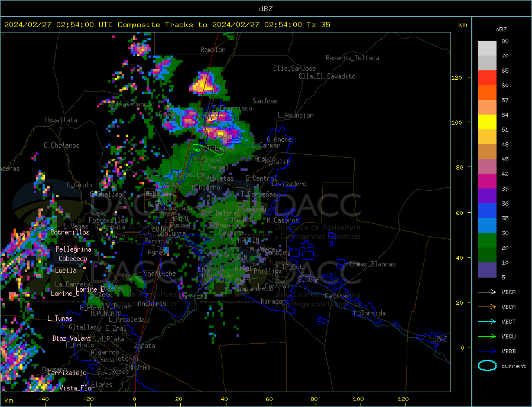The height and width of the screenshot is (407, 532).
Task: Click the Carrizalejo map label
Action: point(67,373)
